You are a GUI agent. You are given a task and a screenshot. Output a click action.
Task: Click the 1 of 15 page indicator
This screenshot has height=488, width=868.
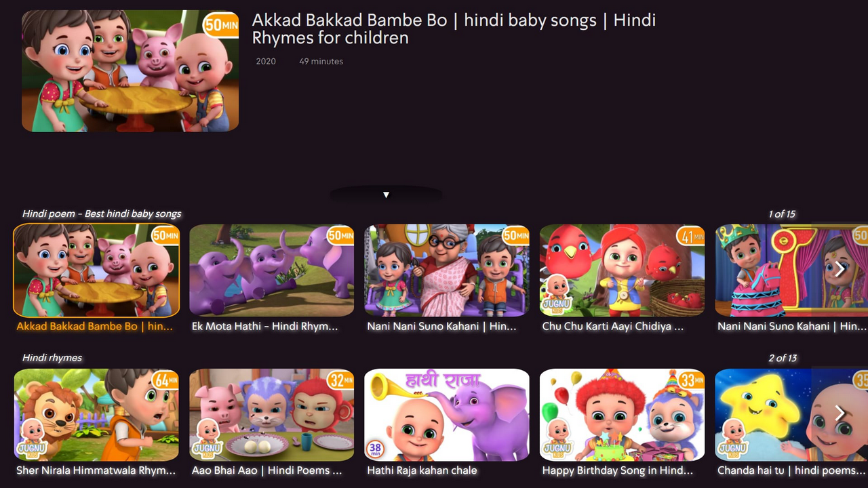(781, 213)
